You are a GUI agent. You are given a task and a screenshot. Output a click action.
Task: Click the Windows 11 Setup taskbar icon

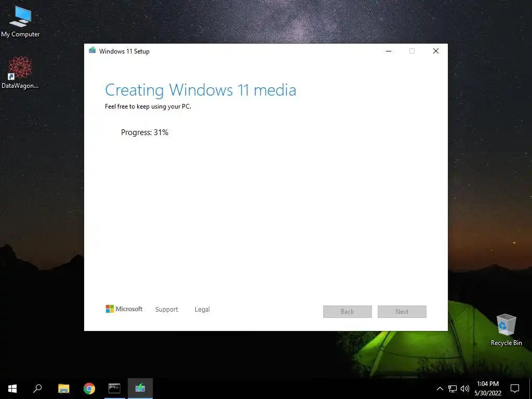(x=140, y=389)
